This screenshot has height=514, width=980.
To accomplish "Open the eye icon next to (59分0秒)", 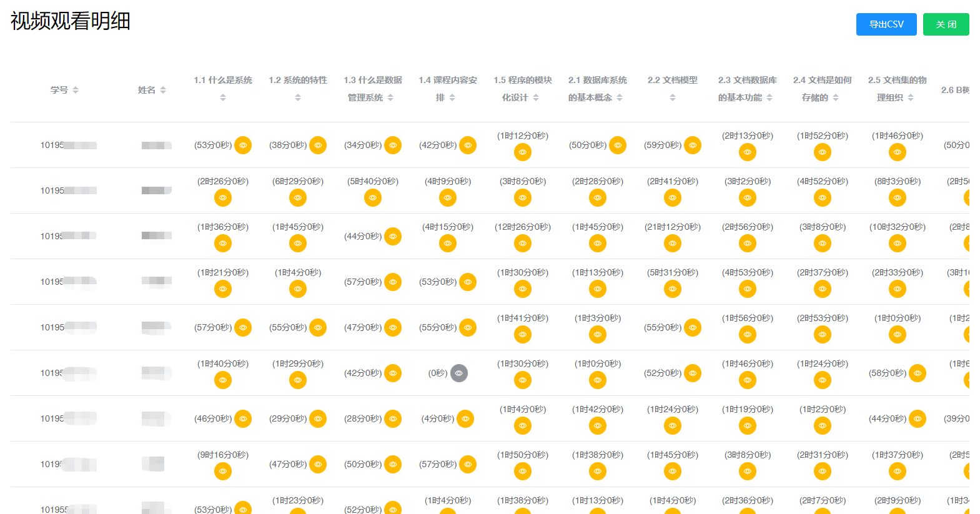I will 693,145.
